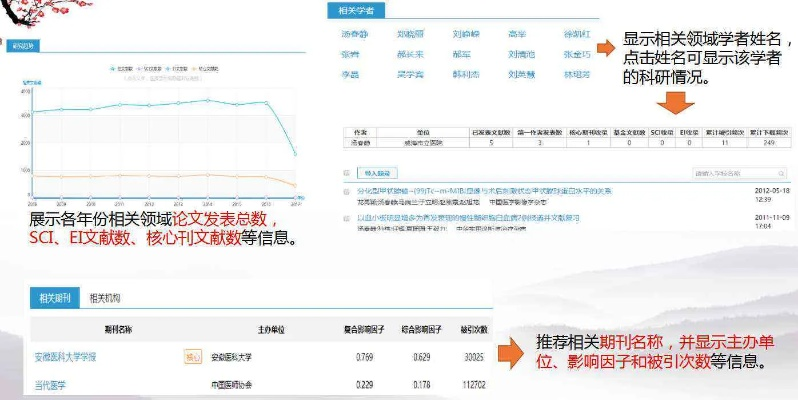The width and height of the screenshot is (798, 400).
Task: Click the orange right arrow beside the journal table
Action: (511, 349)
